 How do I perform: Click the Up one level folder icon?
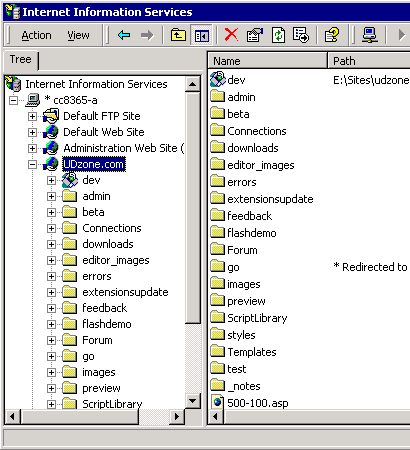point(178,35)
